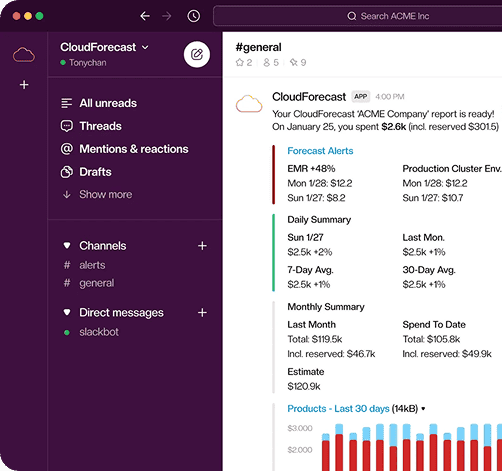Open All unreads
The width and height of the screenshot is (502, 471).
point(108,103)
